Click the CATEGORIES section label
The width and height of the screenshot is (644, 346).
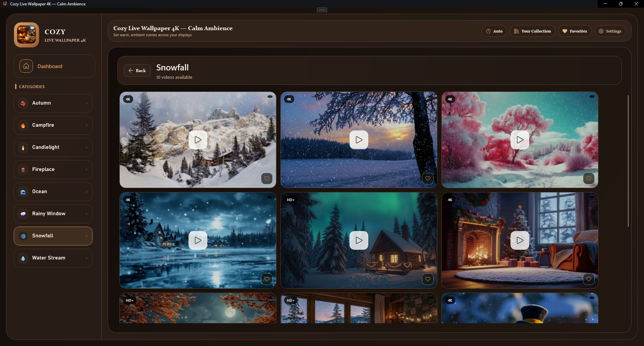click(32, 87)
